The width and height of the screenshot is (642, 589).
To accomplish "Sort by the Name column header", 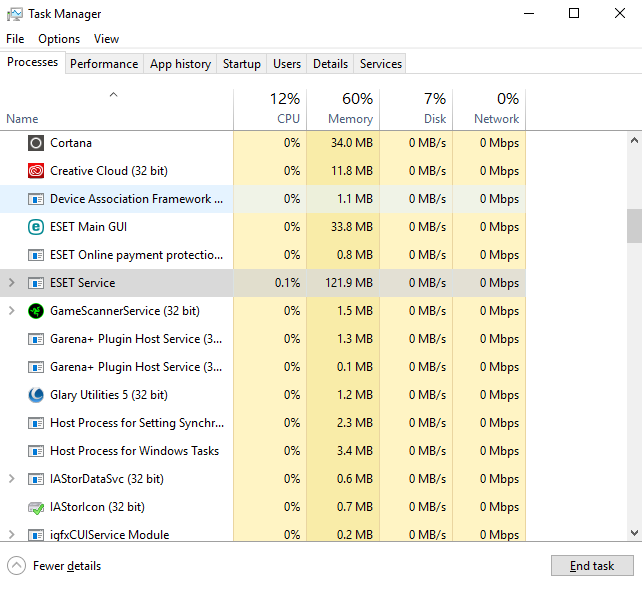I will pos(117,109).
